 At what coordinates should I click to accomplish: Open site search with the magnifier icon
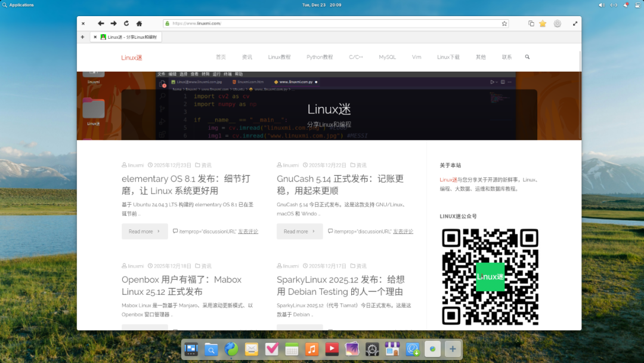pyautogui.click(x=527, y=57)
